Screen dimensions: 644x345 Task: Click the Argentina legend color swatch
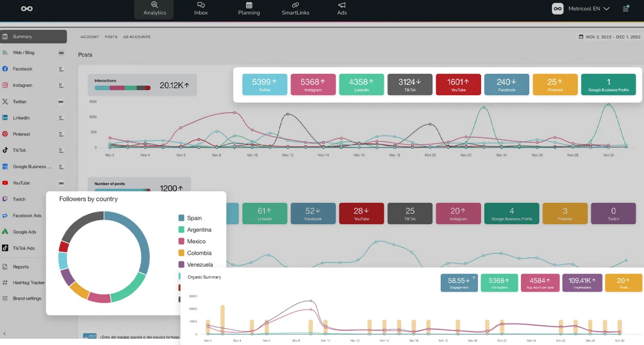coord(181,229)
